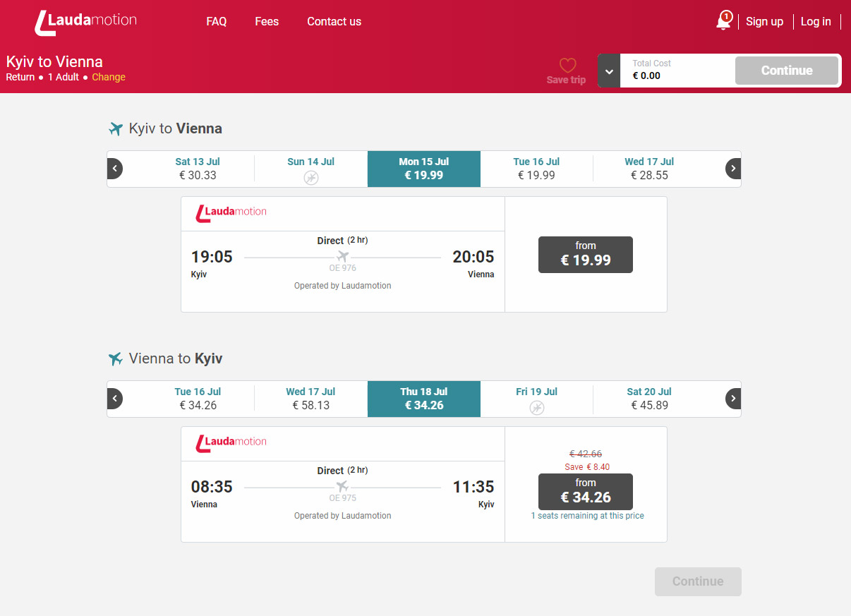The image size is (851, 616).
Task: Select outbound date Wed 17 Jul
Action: [649, 169]
